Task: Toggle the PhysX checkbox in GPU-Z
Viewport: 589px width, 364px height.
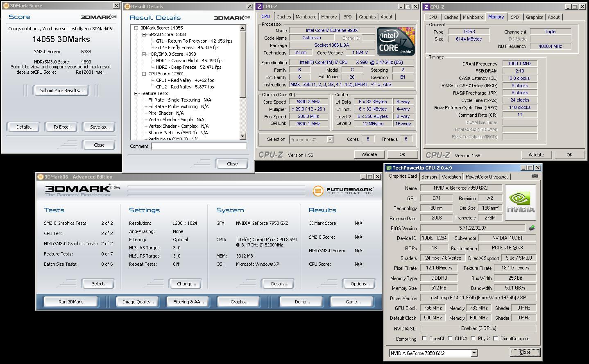Action: click(x=473, y=339)
